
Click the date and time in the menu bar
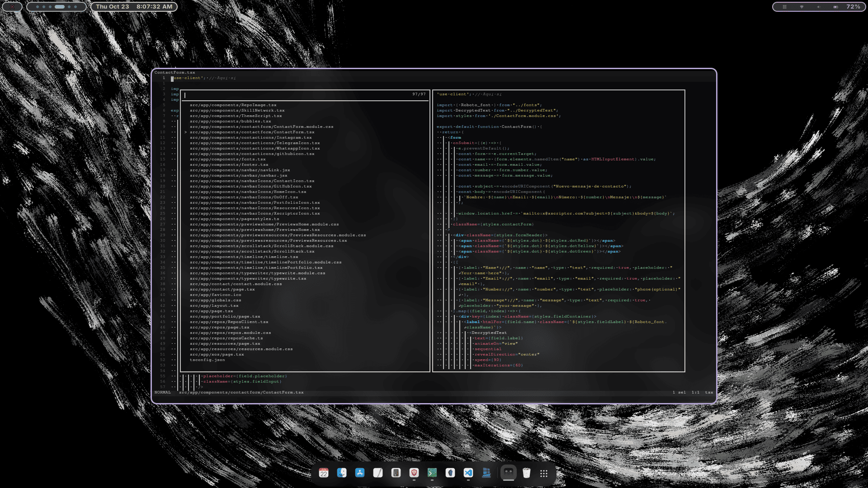(x=133, y=7)
